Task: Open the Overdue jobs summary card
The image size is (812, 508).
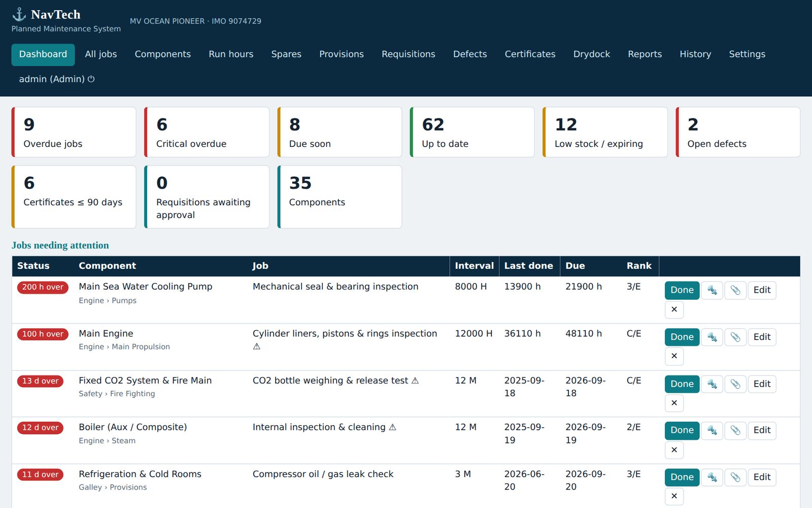Action: pos(74,132)
